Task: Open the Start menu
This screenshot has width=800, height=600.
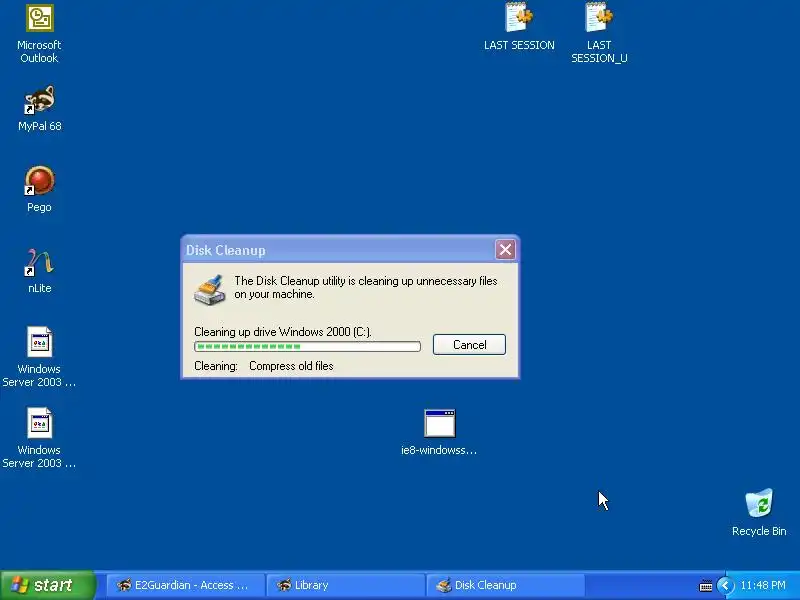Action: pos(47,585)
